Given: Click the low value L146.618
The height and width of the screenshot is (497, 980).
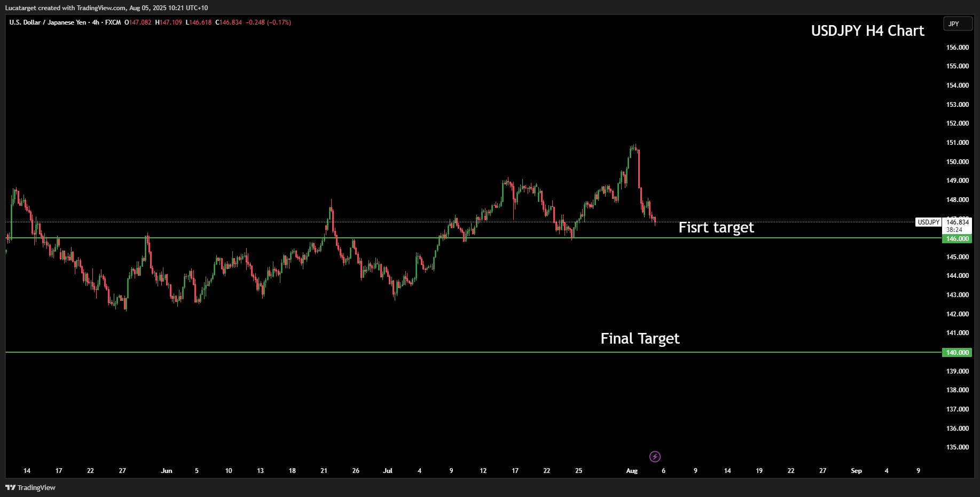Looking at the screenshot, I should pyautogui.click(x=198, y=22).
